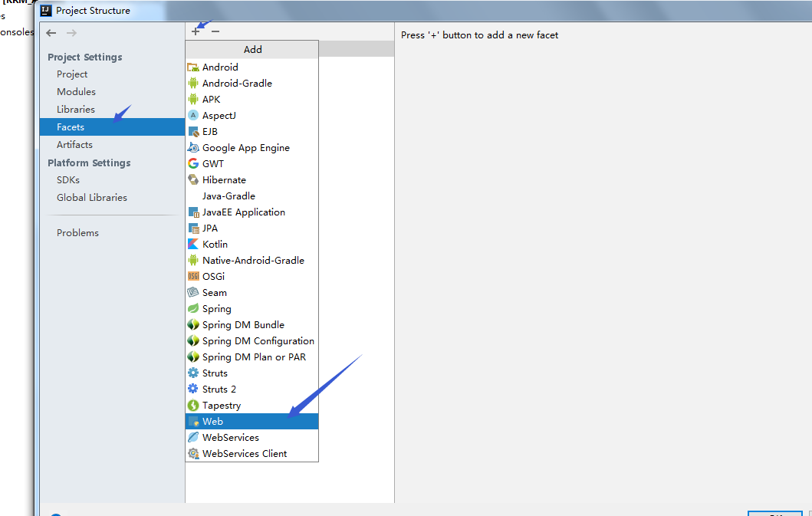Click the APK robot icon

(x=193, y=100)
